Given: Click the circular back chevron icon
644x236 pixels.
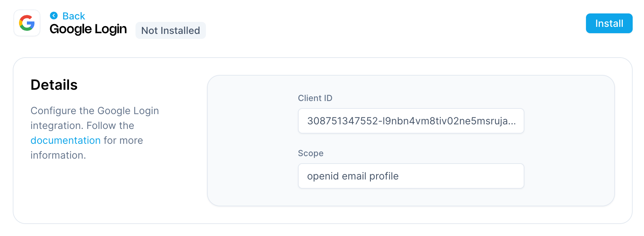Looking at the screenshot, I should [54, 16].
